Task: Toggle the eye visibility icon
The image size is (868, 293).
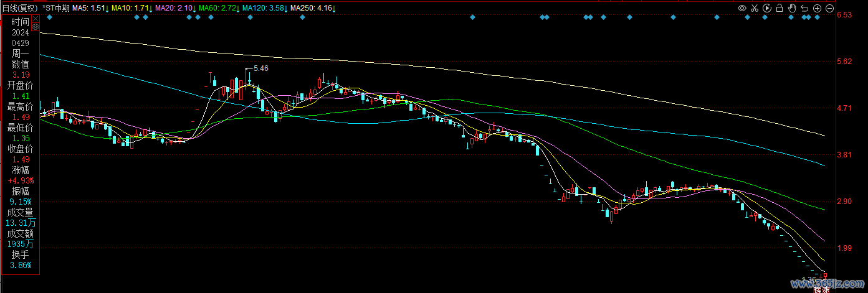Action: (x=742, y=8)
